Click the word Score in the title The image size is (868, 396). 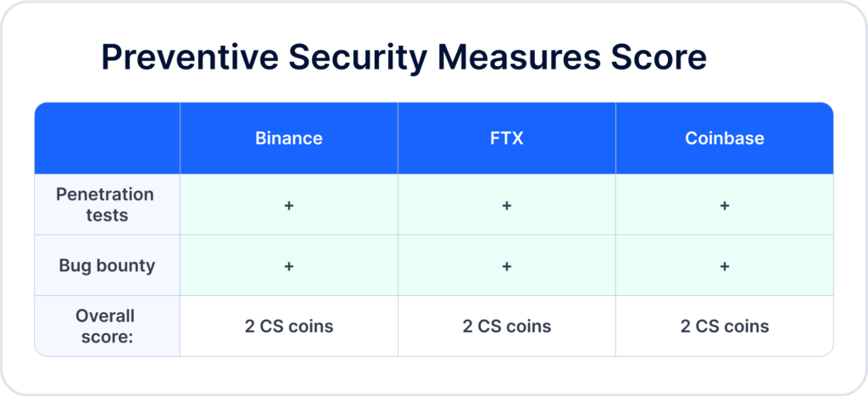tap(660, 57)
